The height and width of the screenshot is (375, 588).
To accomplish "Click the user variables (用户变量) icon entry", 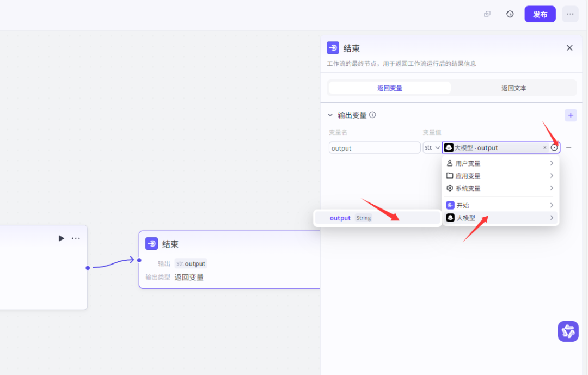I will [450, 163].
